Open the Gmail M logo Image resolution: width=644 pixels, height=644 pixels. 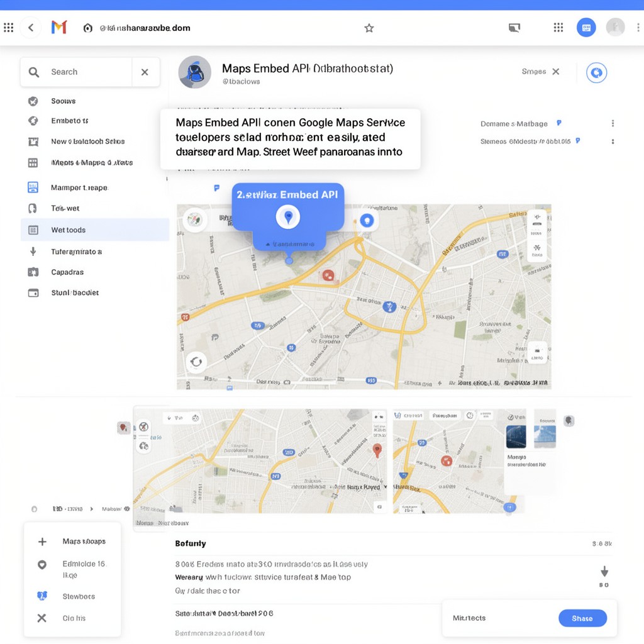coord(59,28)
